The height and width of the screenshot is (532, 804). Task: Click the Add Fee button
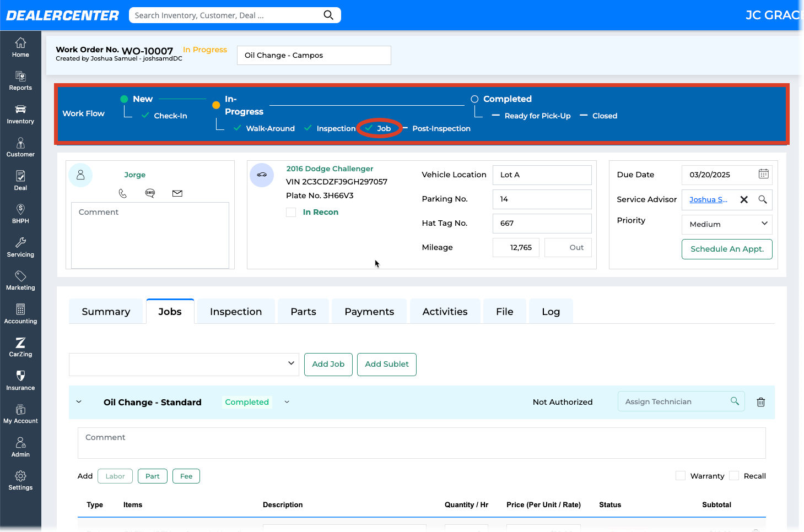coord(186,476)
